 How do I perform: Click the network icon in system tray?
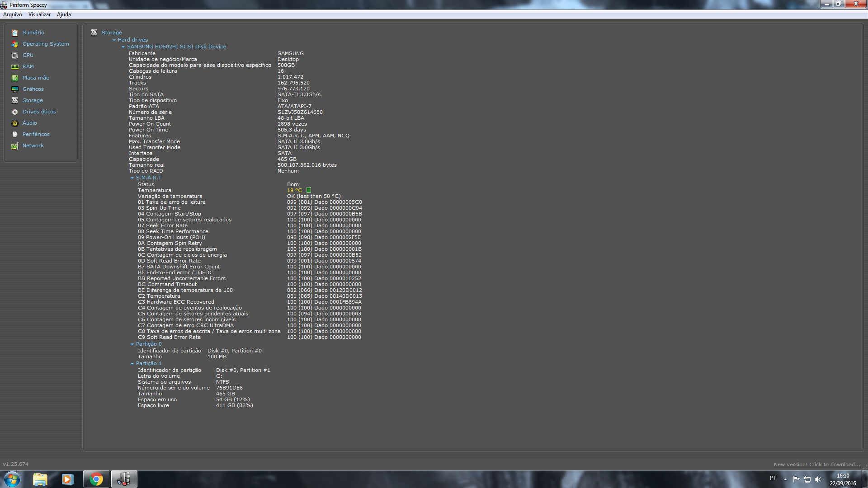point(807,479)
